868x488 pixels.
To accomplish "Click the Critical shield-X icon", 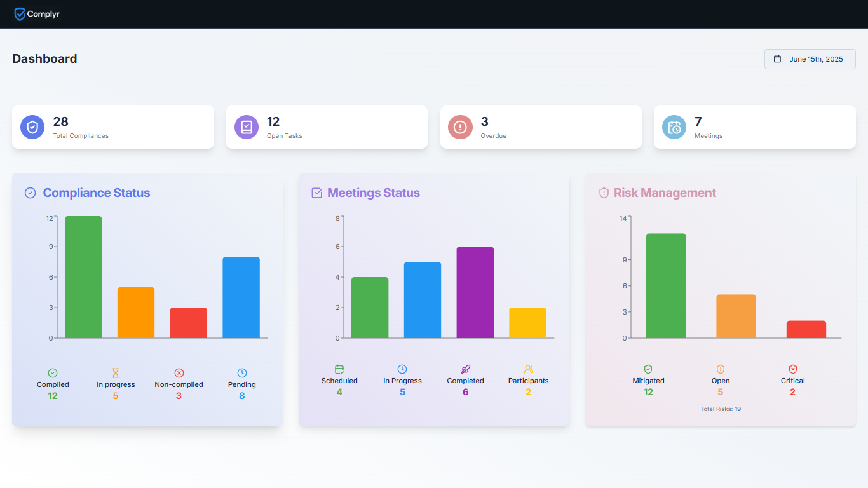I will click(793, 369).
